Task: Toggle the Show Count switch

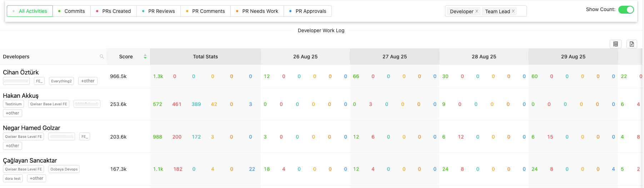Action: 626,10
